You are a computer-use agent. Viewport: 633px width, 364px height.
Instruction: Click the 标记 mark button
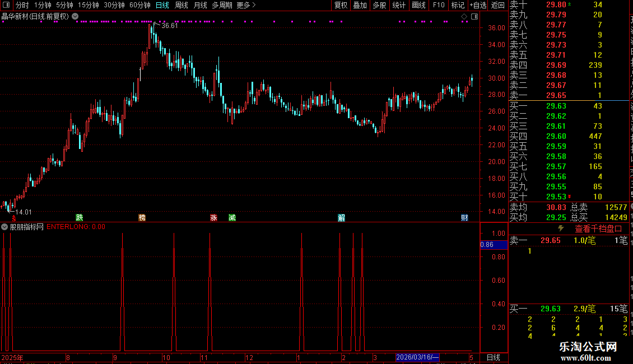458,5
